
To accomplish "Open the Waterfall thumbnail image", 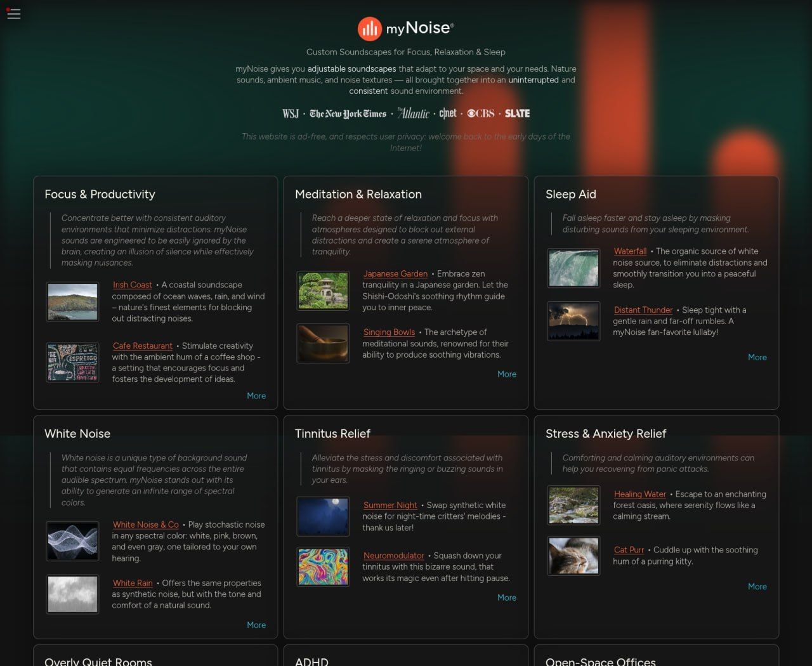I will point(573,268).
